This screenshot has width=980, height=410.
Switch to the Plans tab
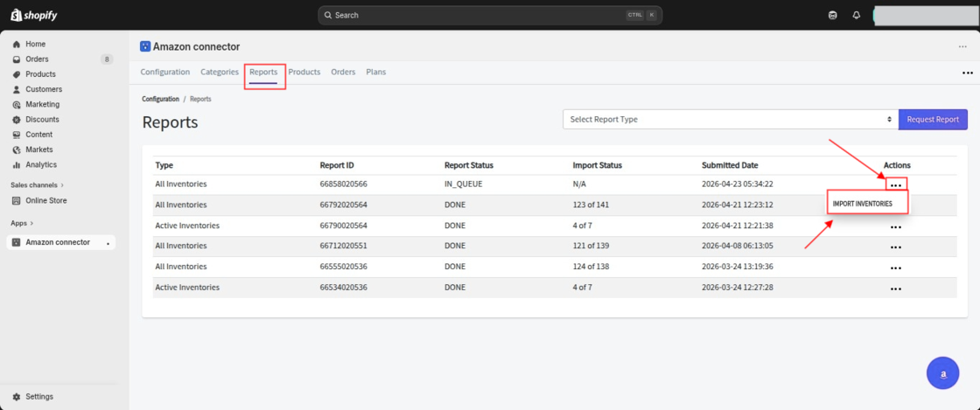375,72
